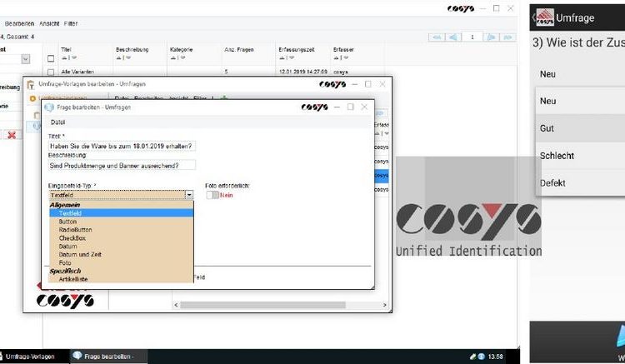Sort Titel column ascending
Screen dimensions: 625x364
click(x=64, y=57)
